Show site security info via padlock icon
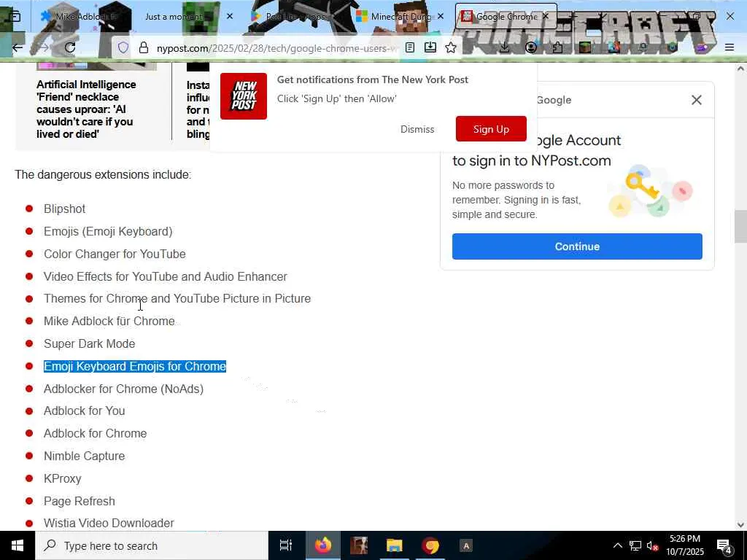This screenshot has width=747, height=560. [x=144, y=47]
